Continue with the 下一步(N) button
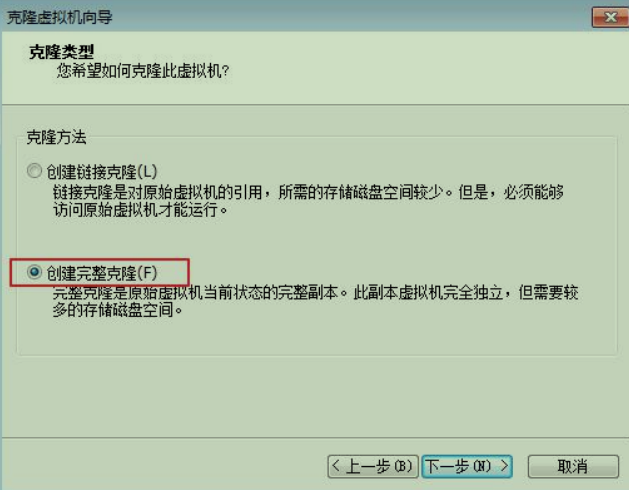The width and height of the screenshot is (629, 490). pyautogui.click(x=467, y=466)
